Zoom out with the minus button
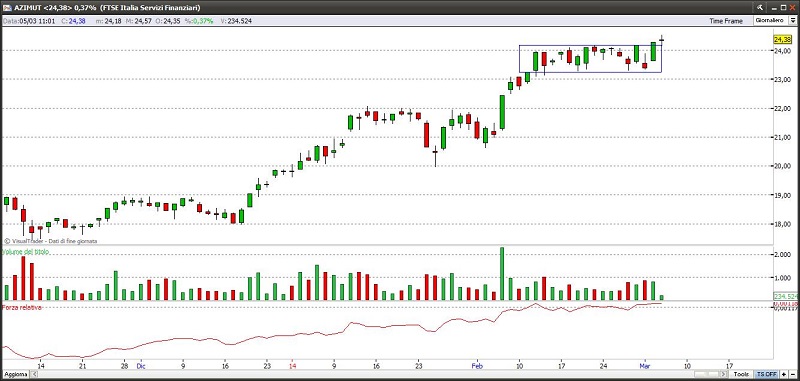 (x=793, y=374)
